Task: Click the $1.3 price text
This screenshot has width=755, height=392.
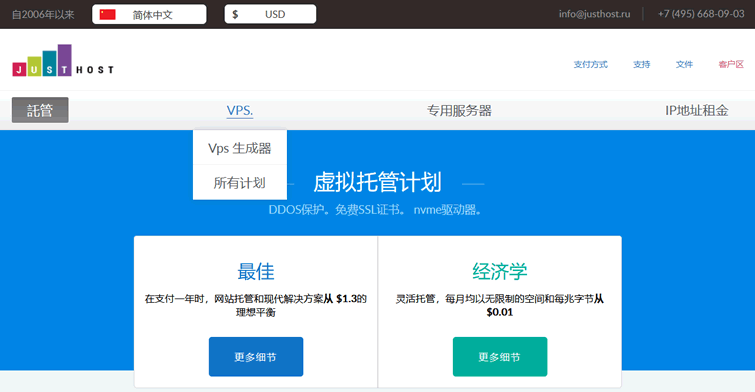Action: [347, 299]
